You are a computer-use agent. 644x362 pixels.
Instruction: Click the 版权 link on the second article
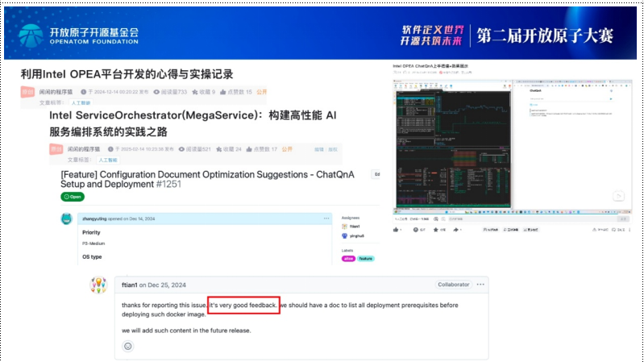[333, 150]
